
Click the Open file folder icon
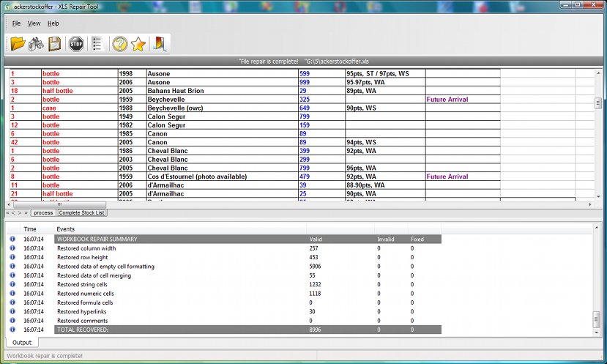click(x=18, y=44)
